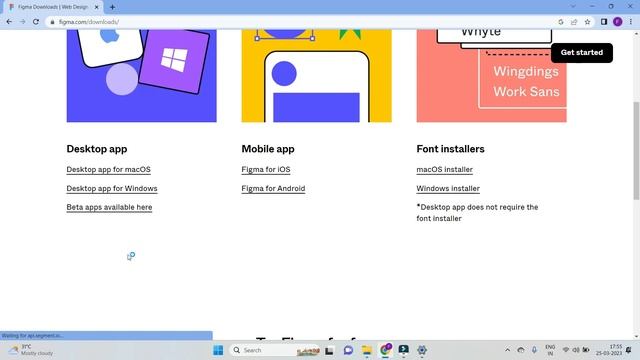
Task: Go back to the previous page
Action: click(x=9, y=22)
